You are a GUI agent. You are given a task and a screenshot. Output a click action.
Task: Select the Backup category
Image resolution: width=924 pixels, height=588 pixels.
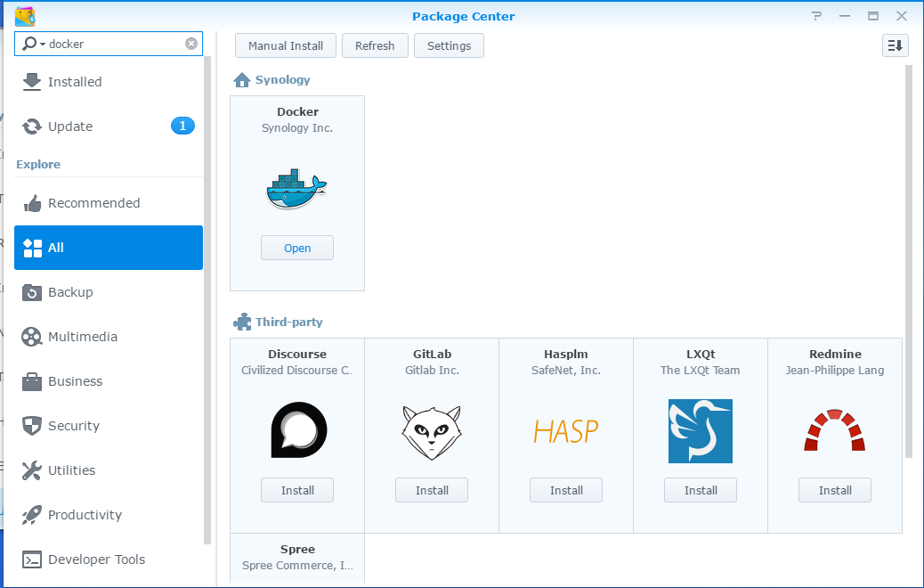[x=109, y=292]
